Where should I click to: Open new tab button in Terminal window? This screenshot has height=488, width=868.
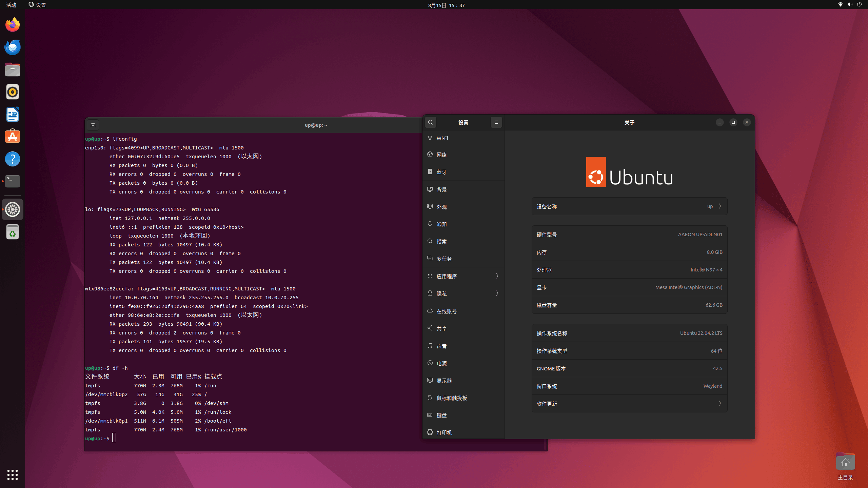point(93,125)
